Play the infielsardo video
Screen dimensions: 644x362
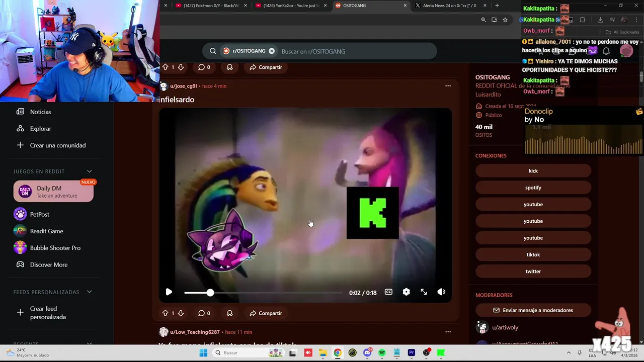point(169,292)
